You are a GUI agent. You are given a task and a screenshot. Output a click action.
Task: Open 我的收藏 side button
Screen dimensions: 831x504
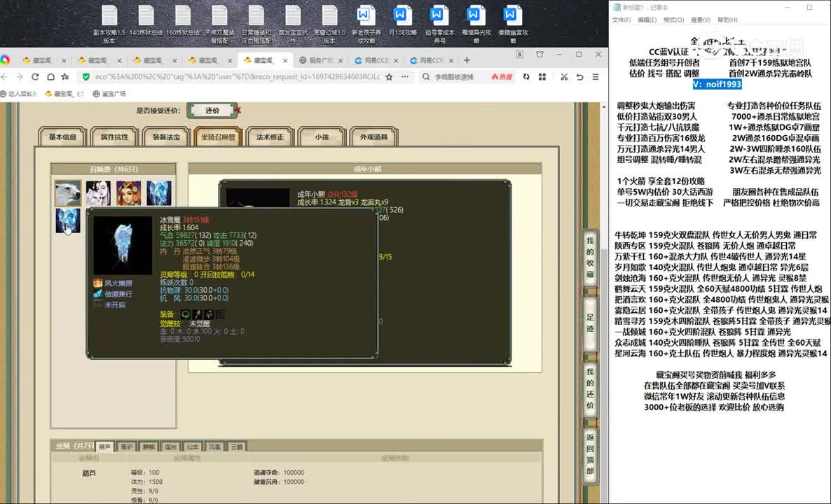coord(591,258)
